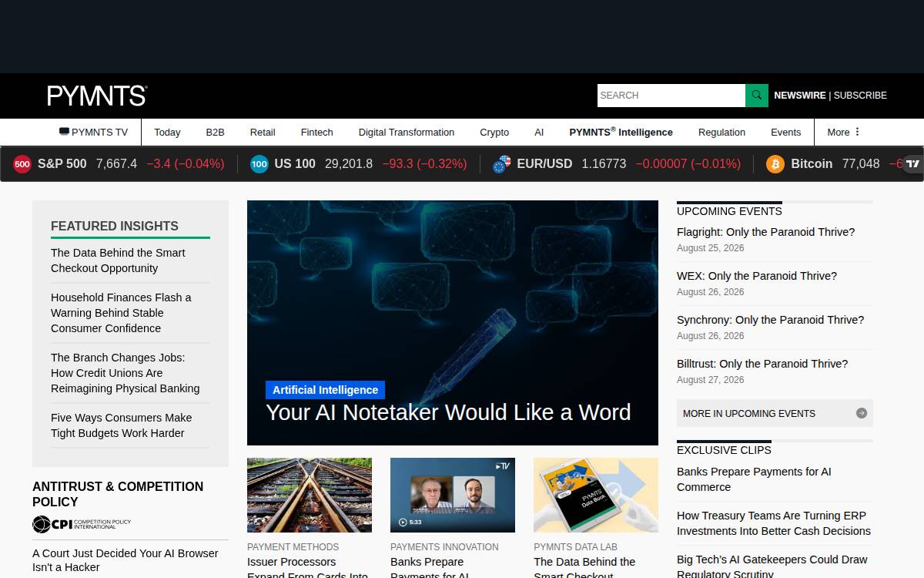The image size is (924, 578).
Task: Click the PYMNTS logo
Action: tap(97, 96)
